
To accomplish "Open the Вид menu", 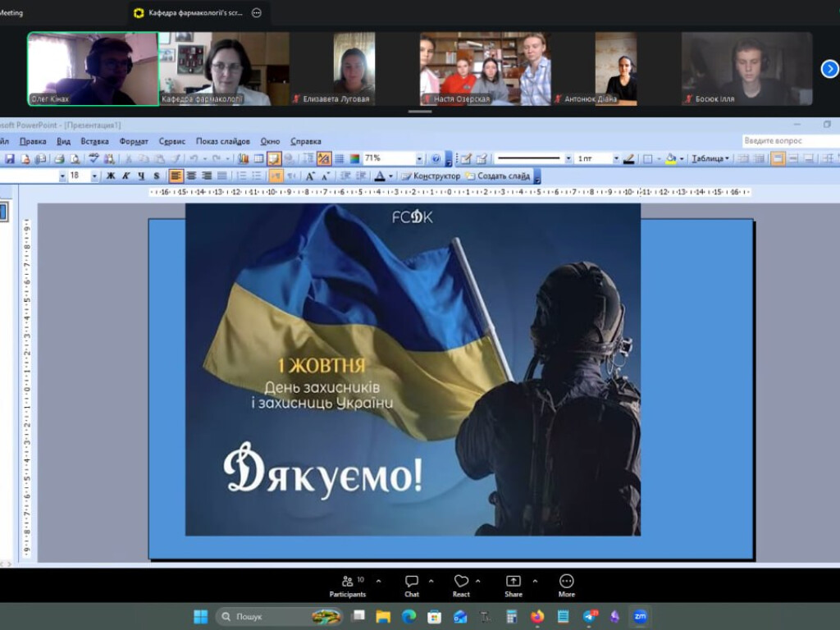I will point(63,141).
